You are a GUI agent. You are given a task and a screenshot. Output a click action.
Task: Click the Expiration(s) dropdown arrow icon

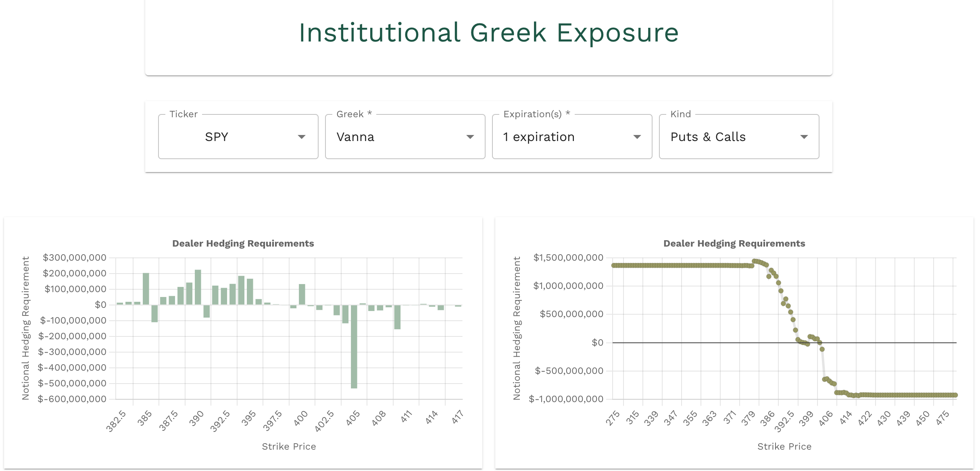637,137
